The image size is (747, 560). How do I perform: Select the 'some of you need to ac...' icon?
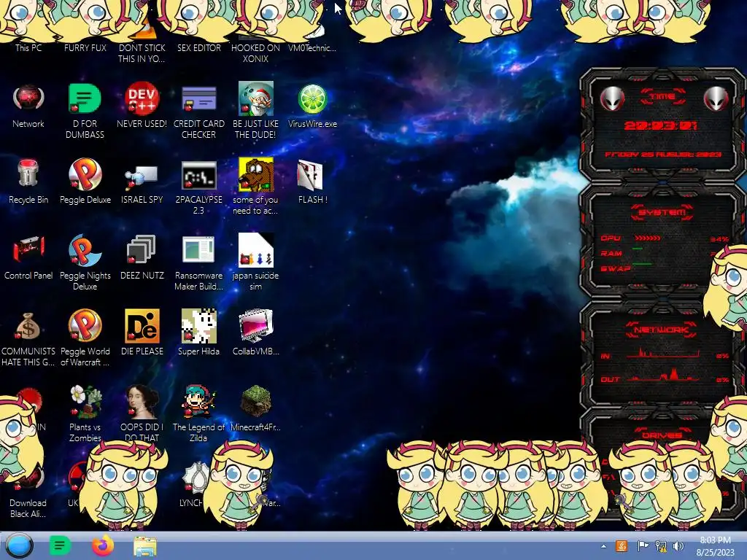(256, 174)
